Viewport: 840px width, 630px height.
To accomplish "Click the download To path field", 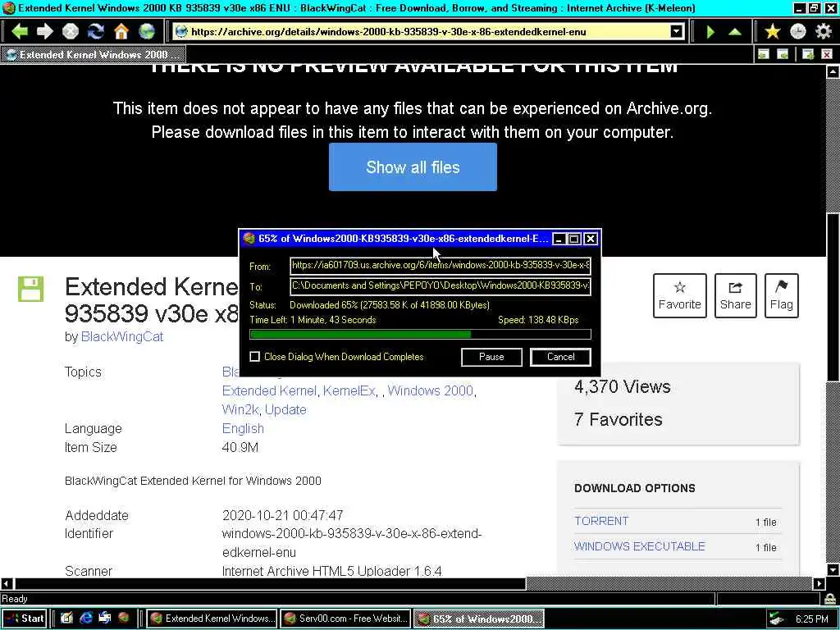I will [x=441, y=285].
